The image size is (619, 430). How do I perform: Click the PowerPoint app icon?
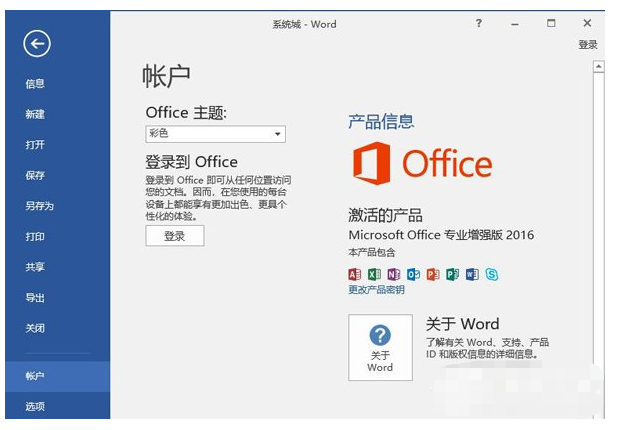click(x=432, y=274)
